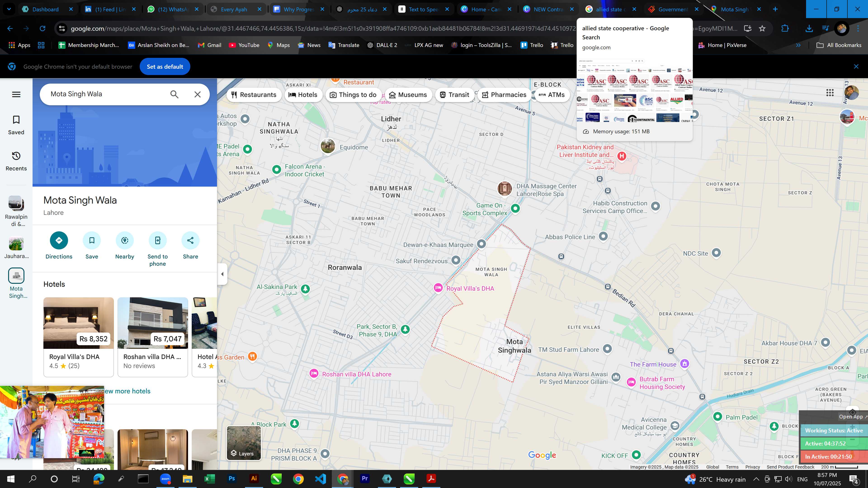This screenshot has width=868, height=488.
Task: Bookmark this page with star
Action: tap(762, 29)
